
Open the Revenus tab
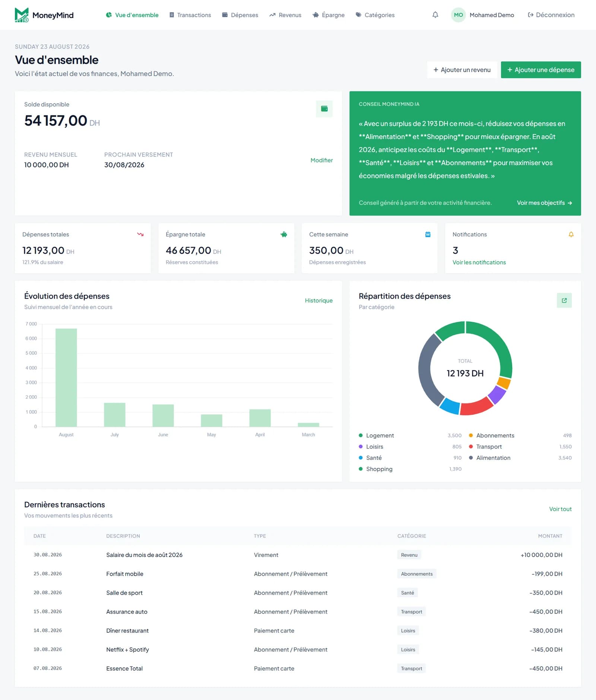(285, 15)
